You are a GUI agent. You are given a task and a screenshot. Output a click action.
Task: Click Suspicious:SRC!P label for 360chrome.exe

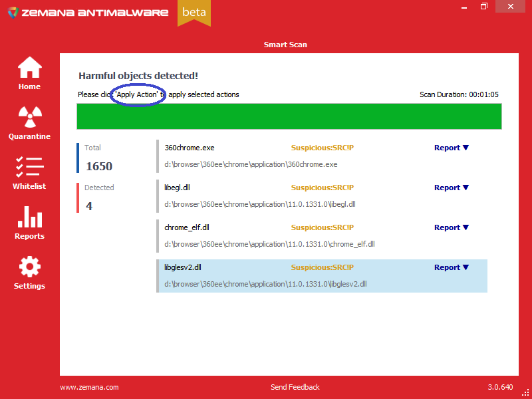coord(323,148)
